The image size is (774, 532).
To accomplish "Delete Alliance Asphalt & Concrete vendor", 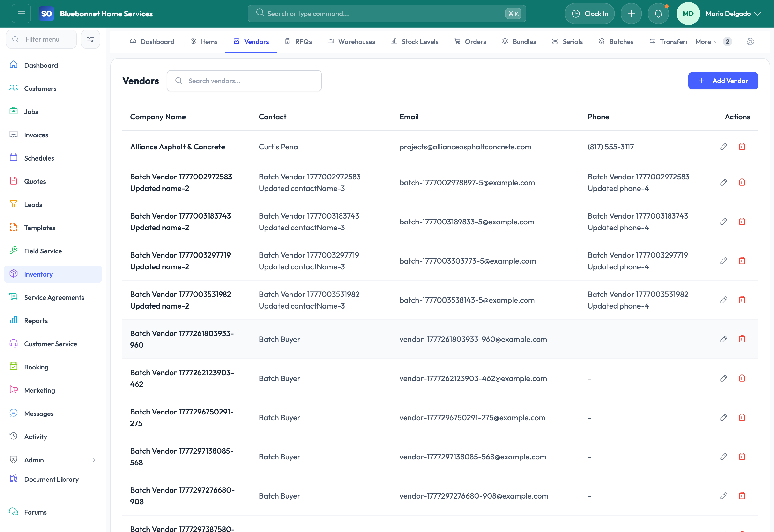I will 742,147.
